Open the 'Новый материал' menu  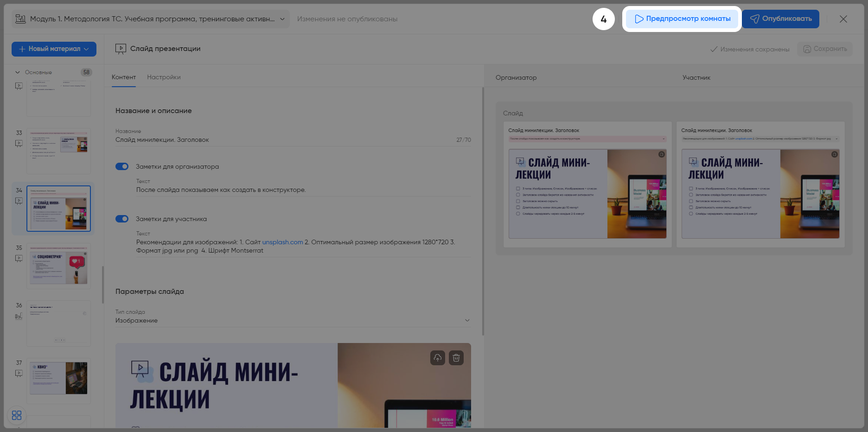(54, 49)
